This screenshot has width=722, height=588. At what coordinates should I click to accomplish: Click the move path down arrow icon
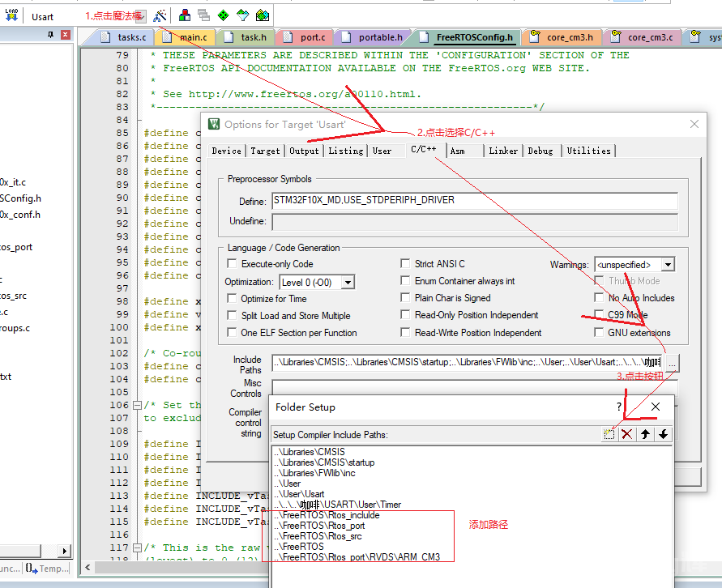663,434
